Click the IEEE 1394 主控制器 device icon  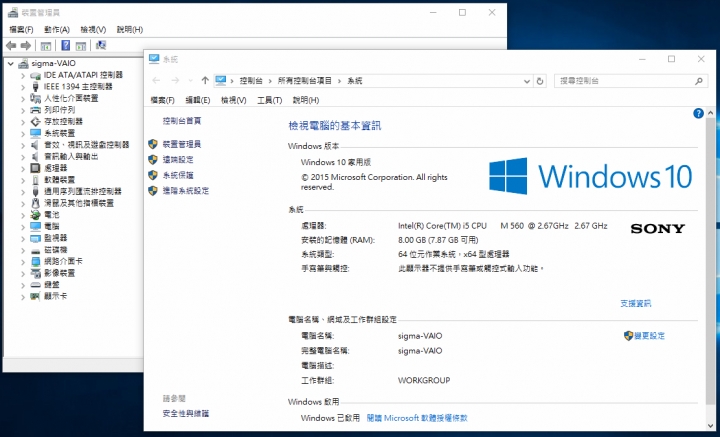pos(35,86)
